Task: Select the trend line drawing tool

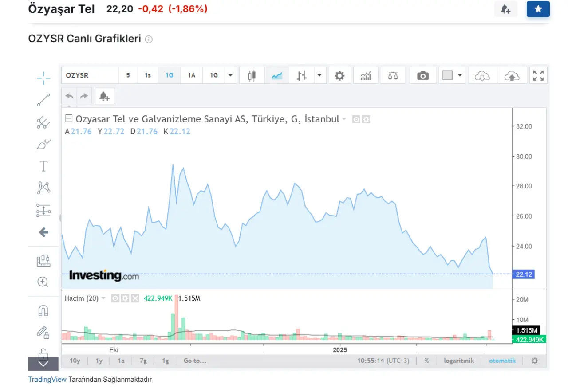Action: tap(43, 100)
